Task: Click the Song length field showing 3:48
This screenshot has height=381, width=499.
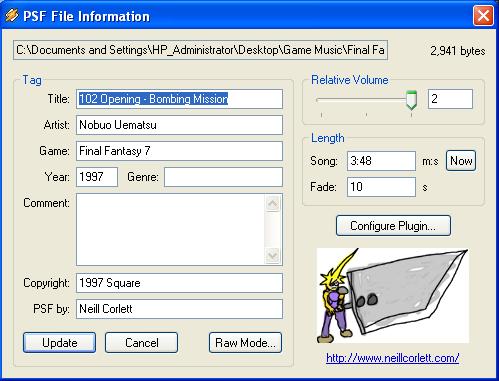Action: pyautogui.click(x=381, y=161)
